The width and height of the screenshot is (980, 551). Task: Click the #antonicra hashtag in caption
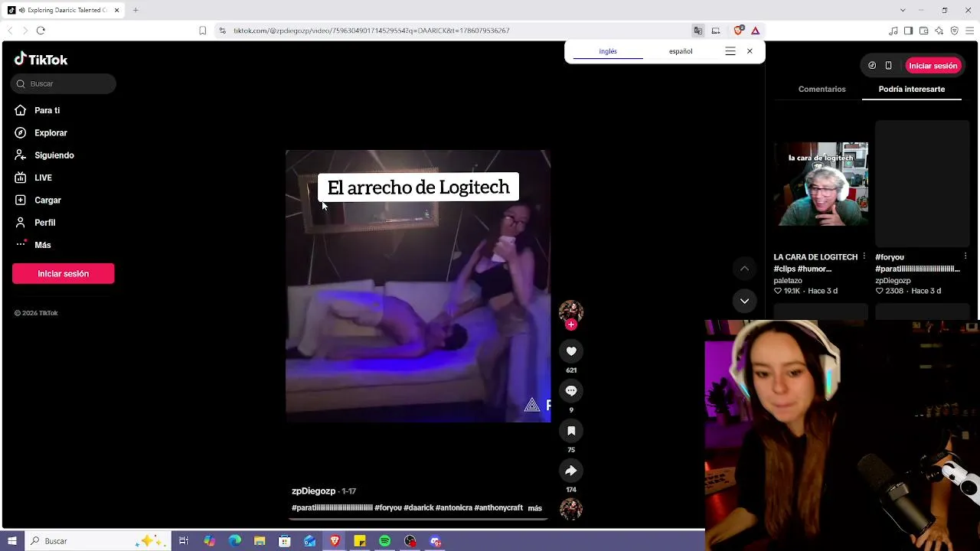[x=454, y=508]
